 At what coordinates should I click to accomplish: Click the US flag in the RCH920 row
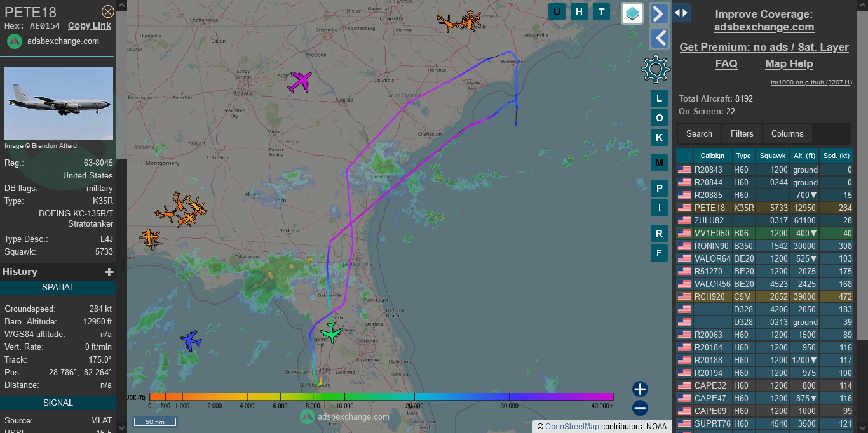click(x=684, y=296)
